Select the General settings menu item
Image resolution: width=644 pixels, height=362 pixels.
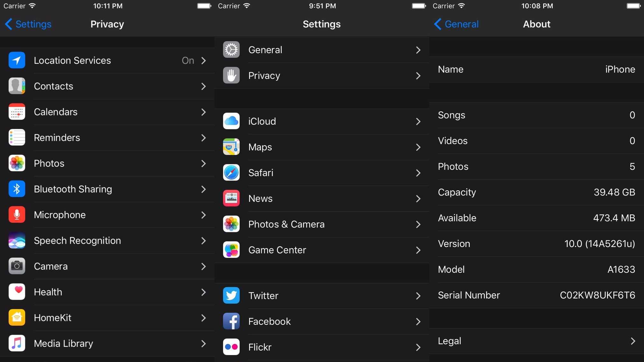[322, 50]
